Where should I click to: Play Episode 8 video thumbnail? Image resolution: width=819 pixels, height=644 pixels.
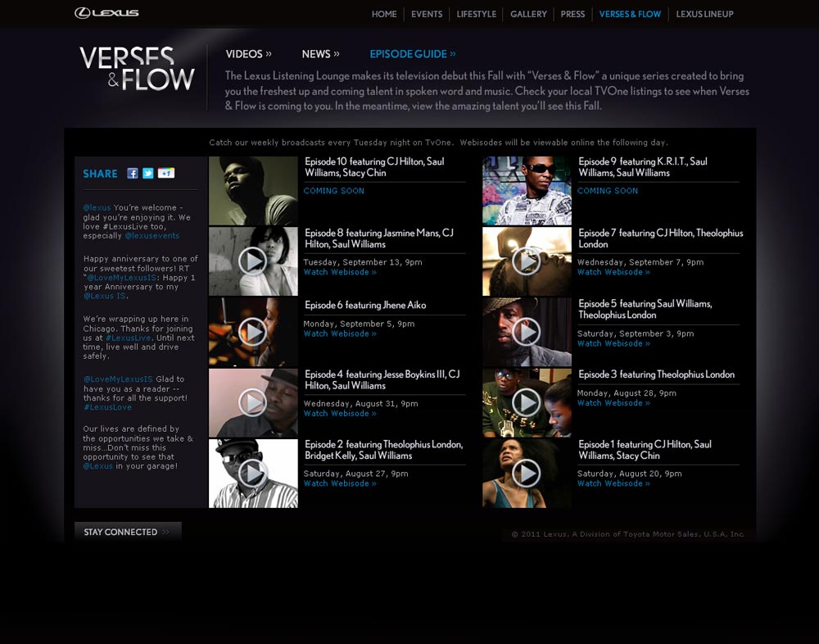(253, 261)
